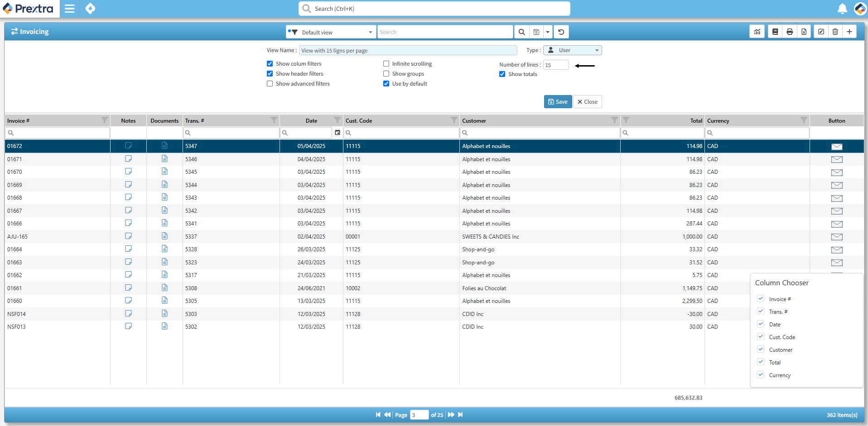Open the notifications bell

pos(842,9)
